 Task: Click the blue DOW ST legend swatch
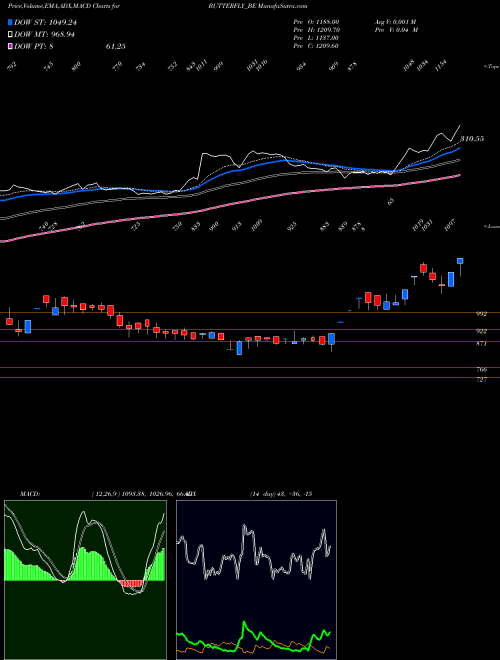[x=11, y=23]
